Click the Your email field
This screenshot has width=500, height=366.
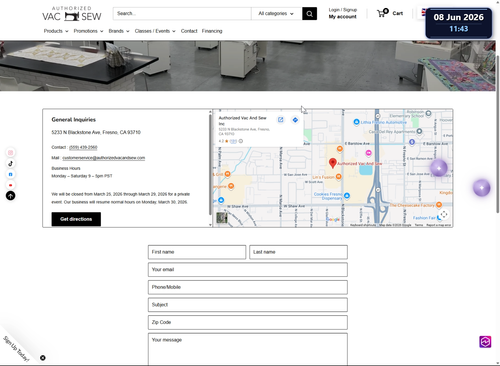(x=248, y=270)
